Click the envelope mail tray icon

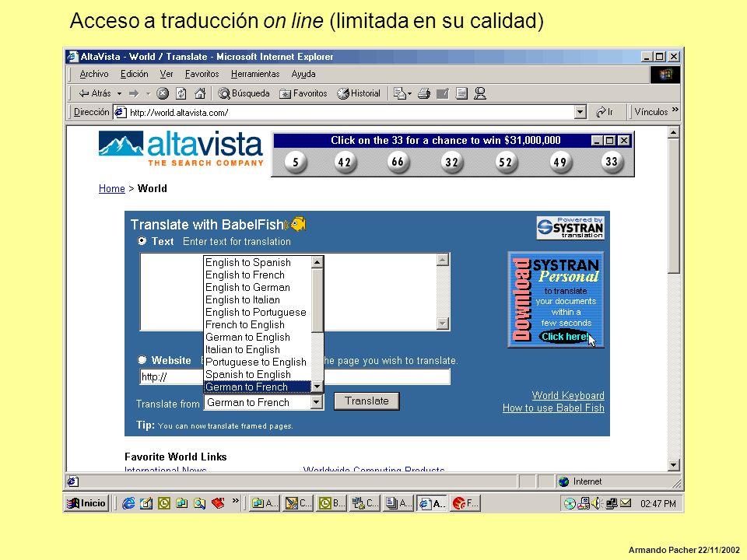(x=626, y=503)
